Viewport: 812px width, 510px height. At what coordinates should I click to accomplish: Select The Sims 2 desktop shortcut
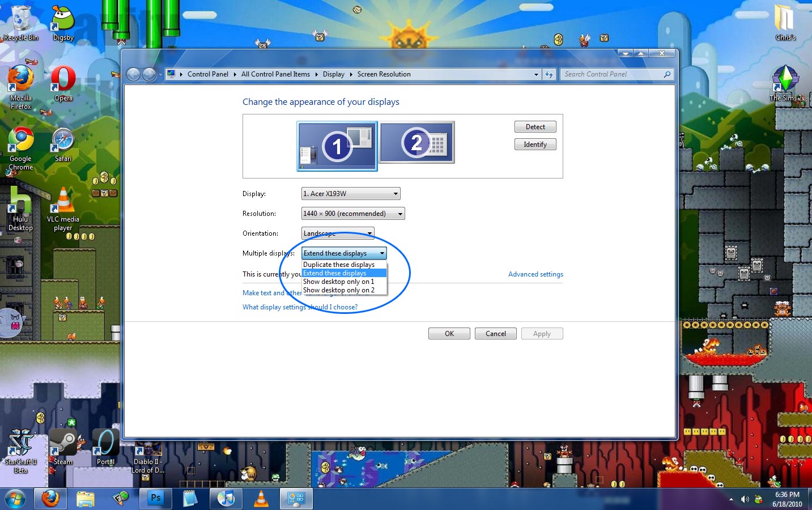[785, 84]
